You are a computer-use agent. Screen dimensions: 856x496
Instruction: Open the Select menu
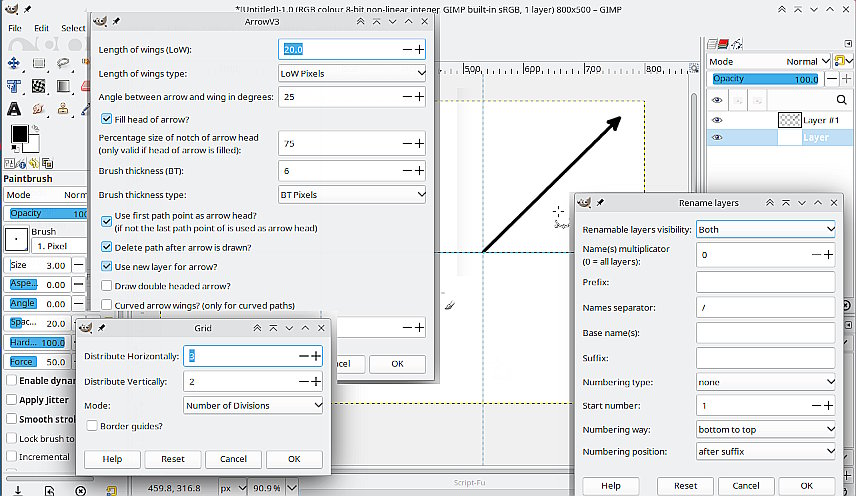[73, 28]
